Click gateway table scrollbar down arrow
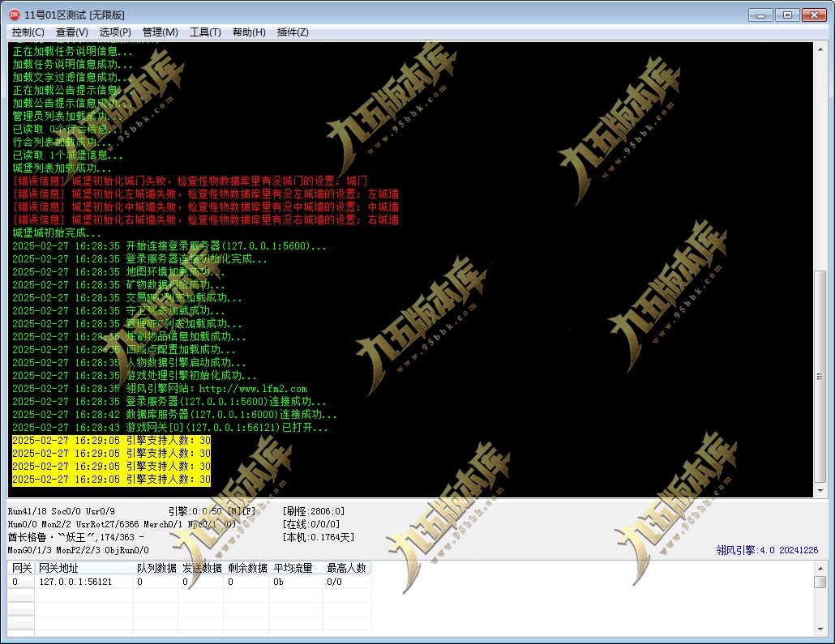Image resolution: width=835 pixels, height=644 pixels. coord(820,629)
